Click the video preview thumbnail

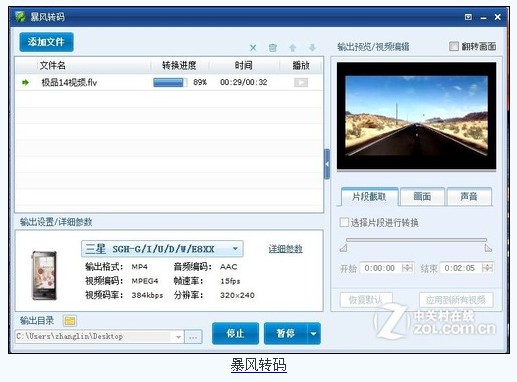tap(416, 116)
